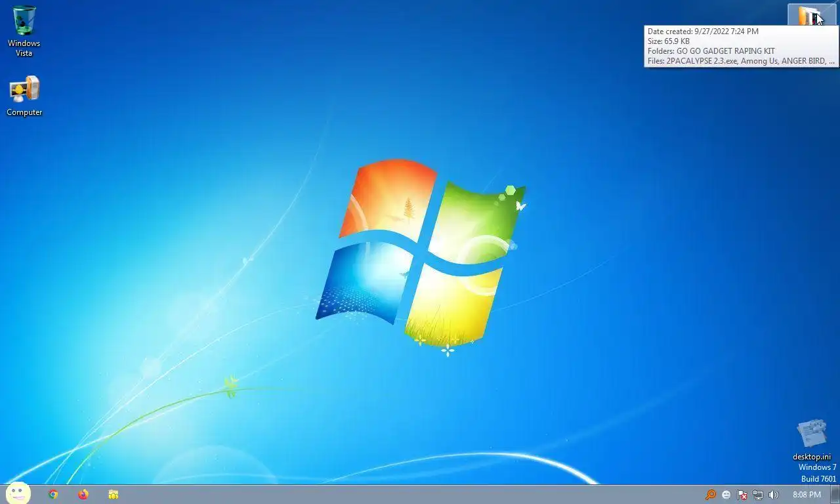The width and height of the screenshot is (840, 504).
Task: Launch Google Chrome from the taskbar
Action: 53,494
